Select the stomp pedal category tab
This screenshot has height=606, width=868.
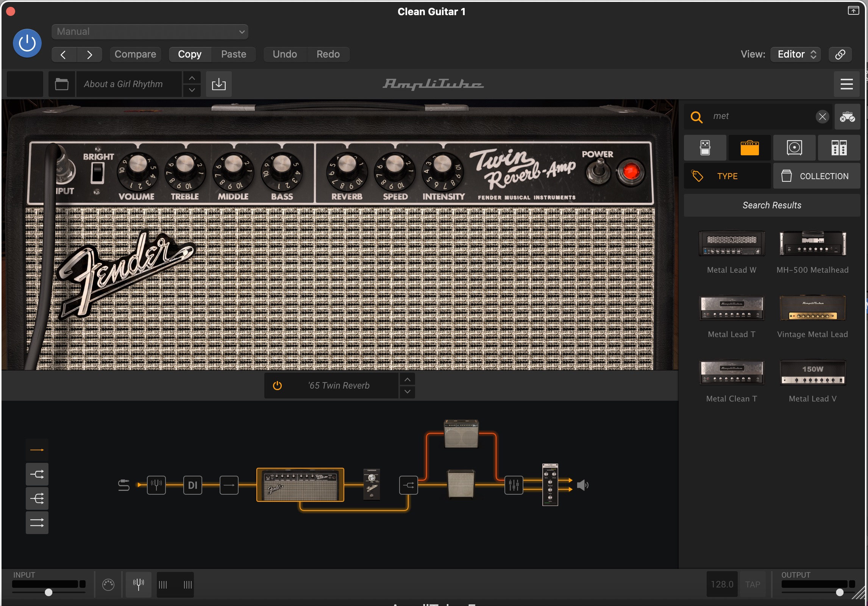click(x=705, y=148)
